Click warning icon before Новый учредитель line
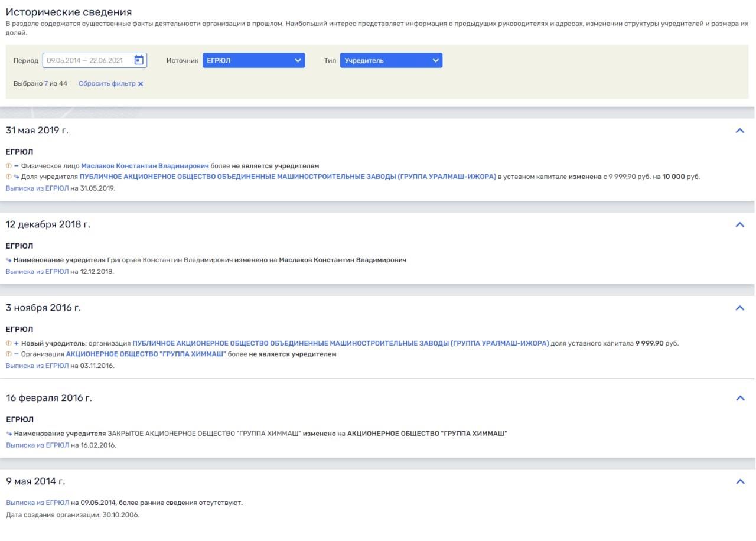Screen dimensions: 756x541 click(x=8, y=343)
